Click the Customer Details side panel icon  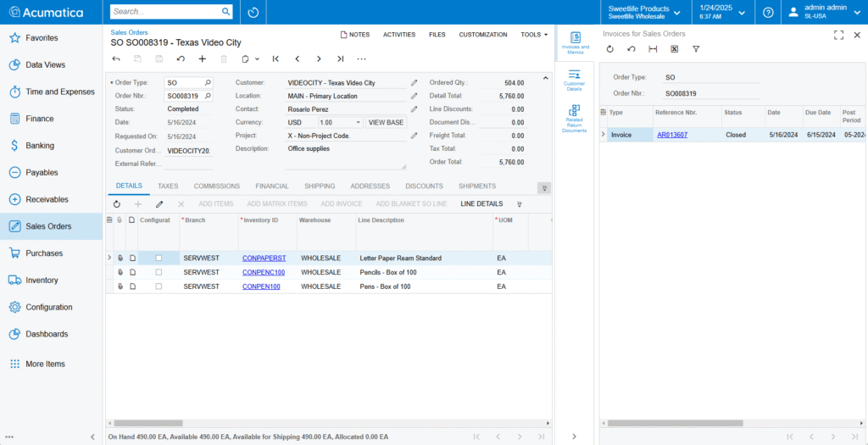coord(574,81)
